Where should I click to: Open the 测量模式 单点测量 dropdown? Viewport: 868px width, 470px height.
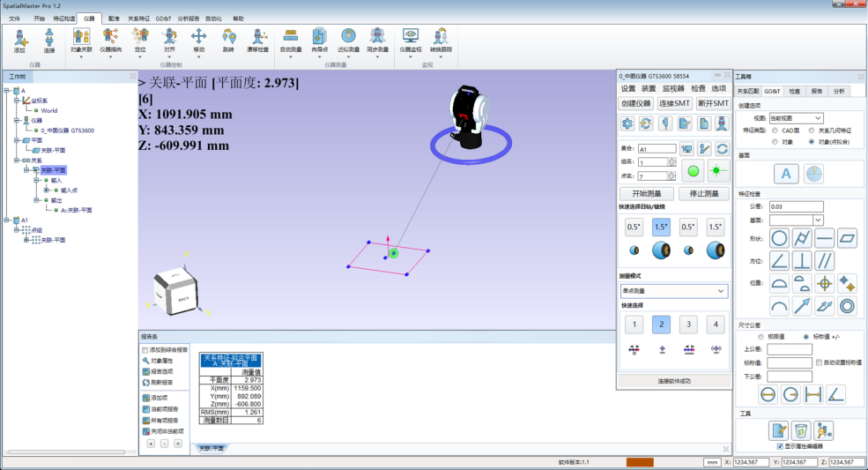click(x=672, y=291)
